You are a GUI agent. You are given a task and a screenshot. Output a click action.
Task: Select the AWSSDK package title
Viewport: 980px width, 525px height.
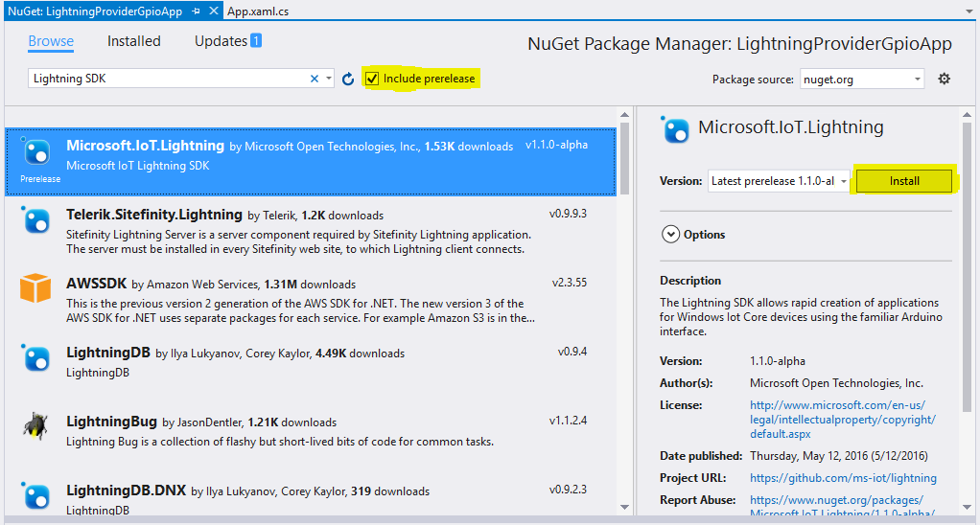pos(96,284)
